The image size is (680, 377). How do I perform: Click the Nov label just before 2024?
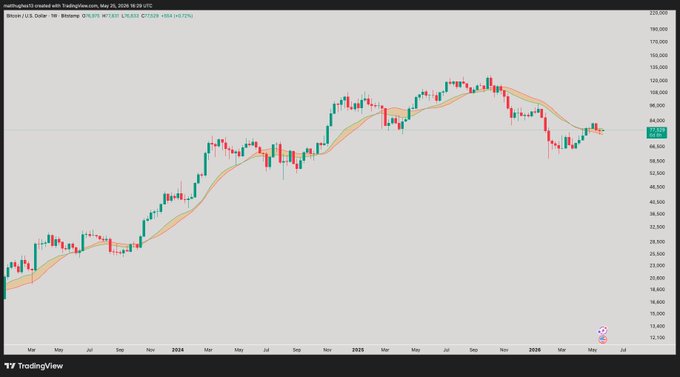coord(150,350)
